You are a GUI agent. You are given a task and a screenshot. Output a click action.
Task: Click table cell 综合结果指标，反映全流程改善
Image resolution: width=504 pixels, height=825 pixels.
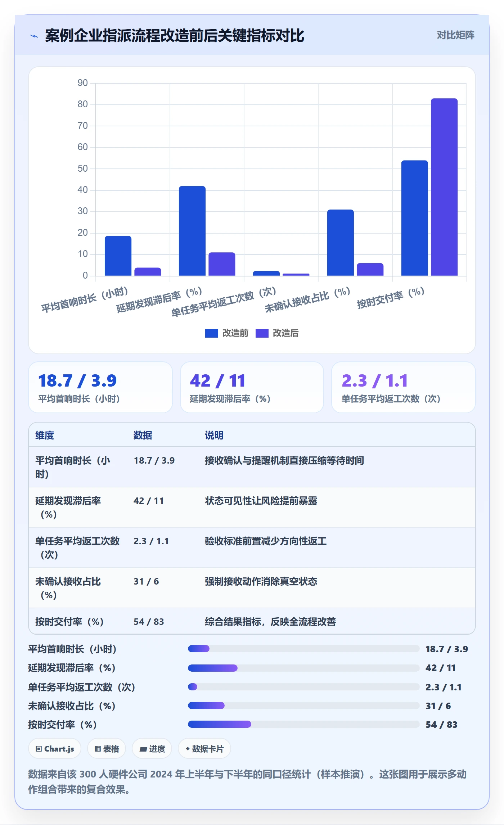click(270, 622)
